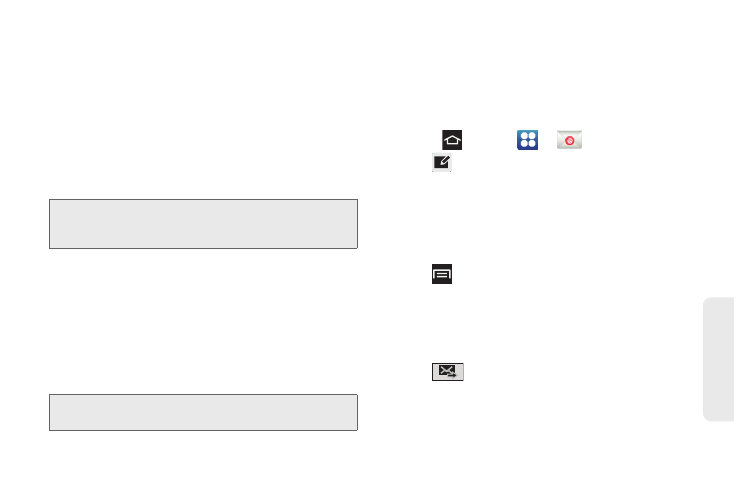Open the black Menu key icon
Viewport: 734px width, 490px height.
[442, 274]
